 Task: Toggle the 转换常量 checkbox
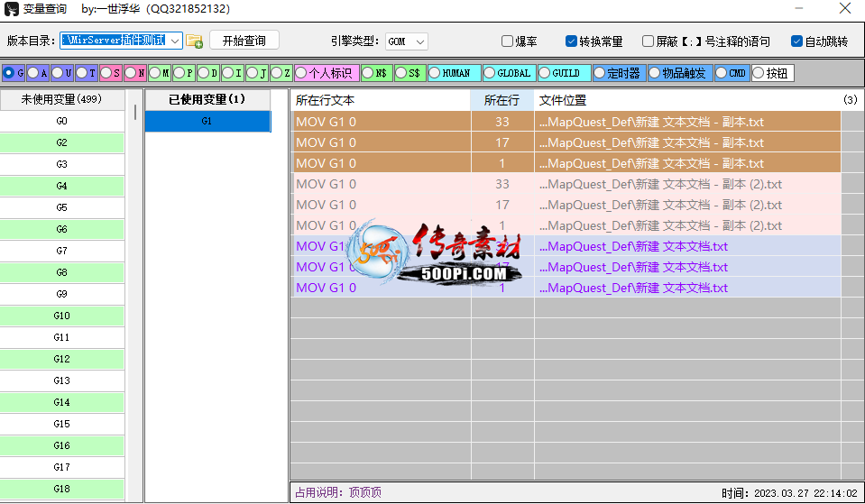[x=571, y=41]
